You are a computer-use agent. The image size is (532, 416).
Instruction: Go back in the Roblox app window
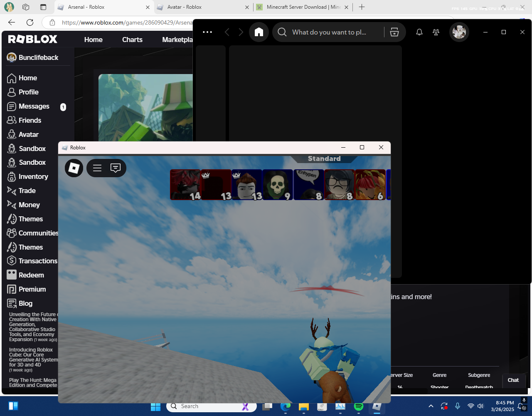(x=227, y=32)
